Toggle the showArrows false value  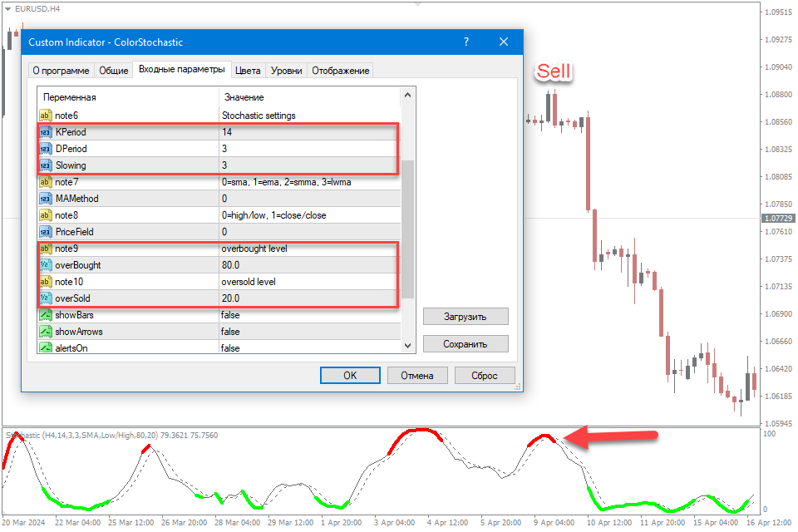[x=230, y=332]
